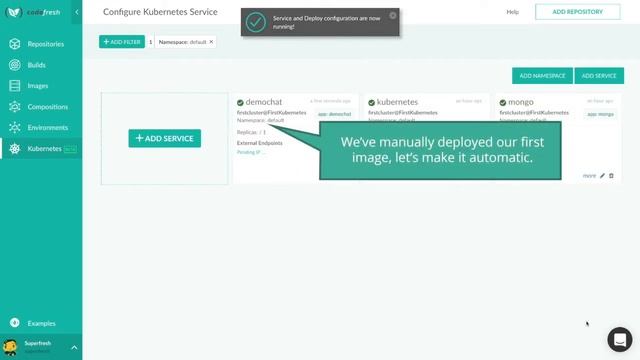Open the chat widget bubble
Image resolution: width=640 pixels, height=360 pixels.
tap(620, 340)
